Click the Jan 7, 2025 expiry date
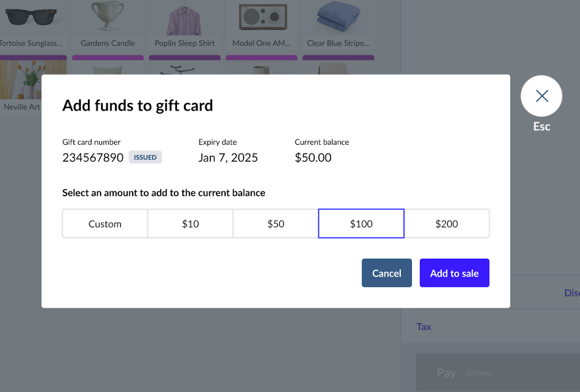The width and height of the screenshot is (580, 392). pos(228,157)
